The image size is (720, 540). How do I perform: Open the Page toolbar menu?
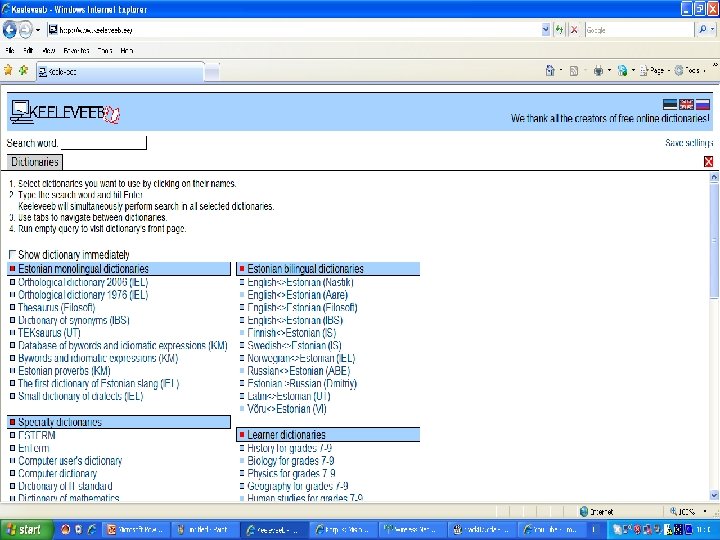pos(655,71)
